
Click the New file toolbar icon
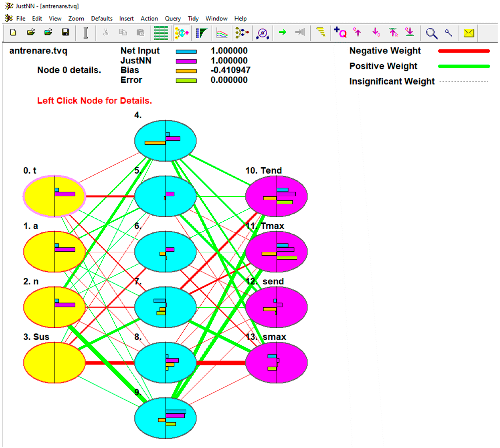(13, 32)
